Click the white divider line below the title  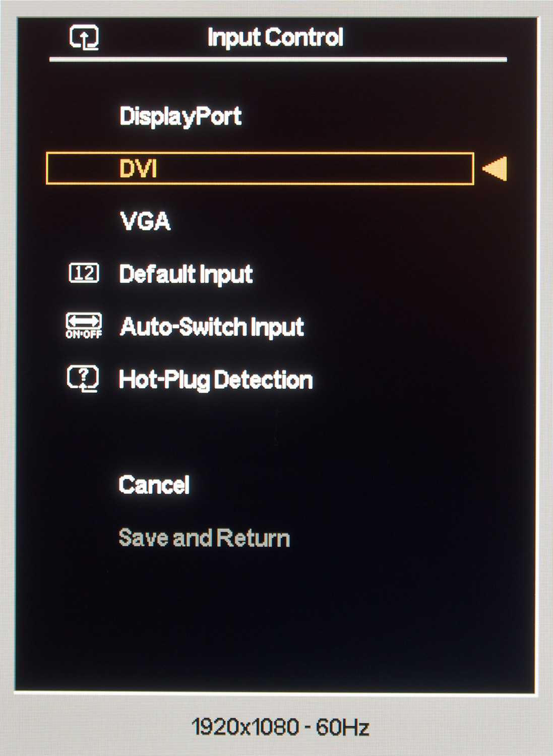click(x=278, y=59)
